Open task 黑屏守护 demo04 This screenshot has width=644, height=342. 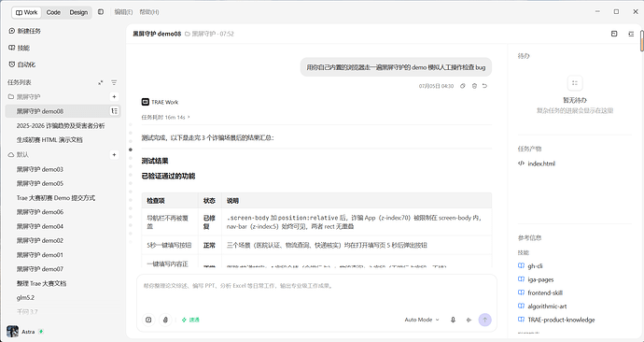coord(40,226)
